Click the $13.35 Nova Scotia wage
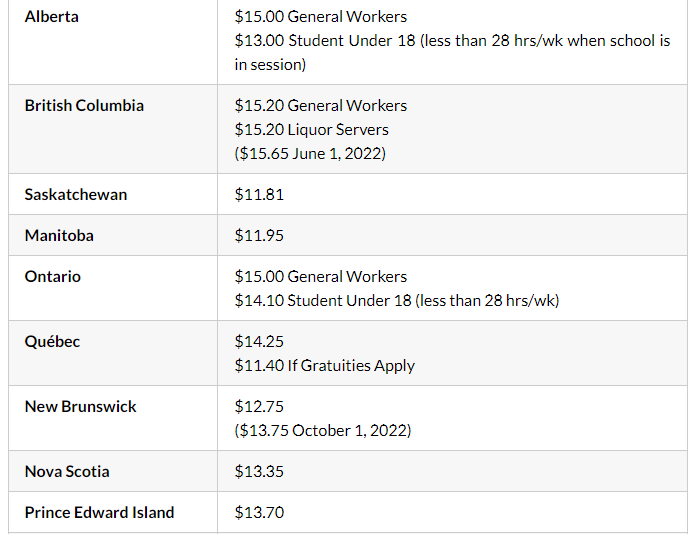This screenshot has height=534, width=694. pos(259,472)
